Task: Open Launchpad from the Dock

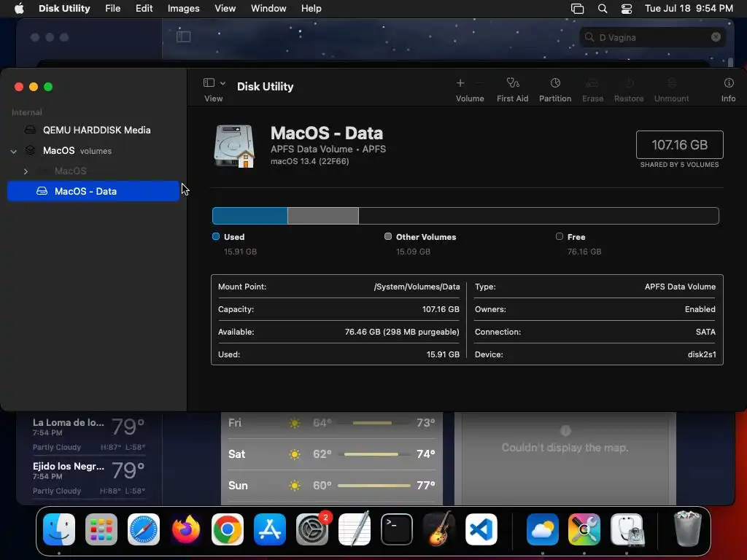Action: click(101, 529)
